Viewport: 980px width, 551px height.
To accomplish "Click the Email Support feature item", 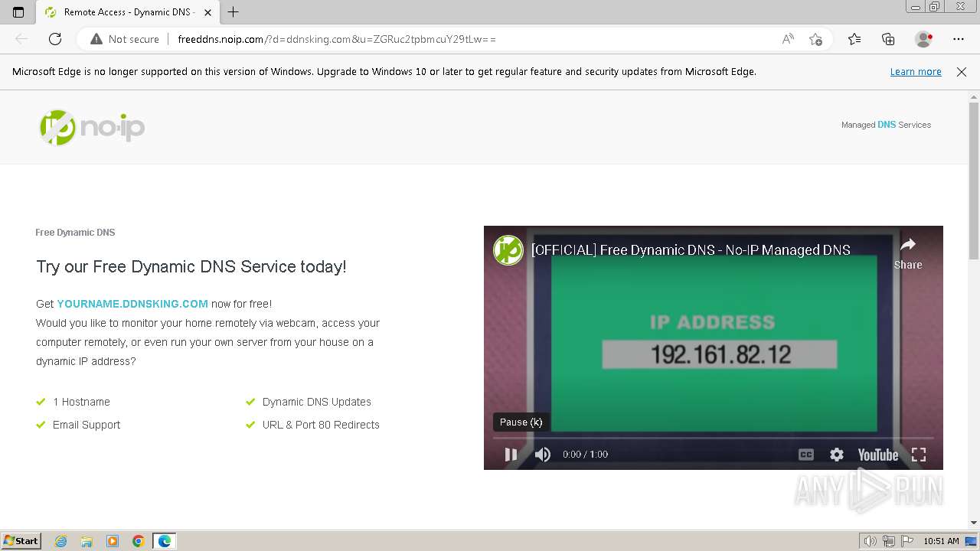I will click(x=87, y=425).
